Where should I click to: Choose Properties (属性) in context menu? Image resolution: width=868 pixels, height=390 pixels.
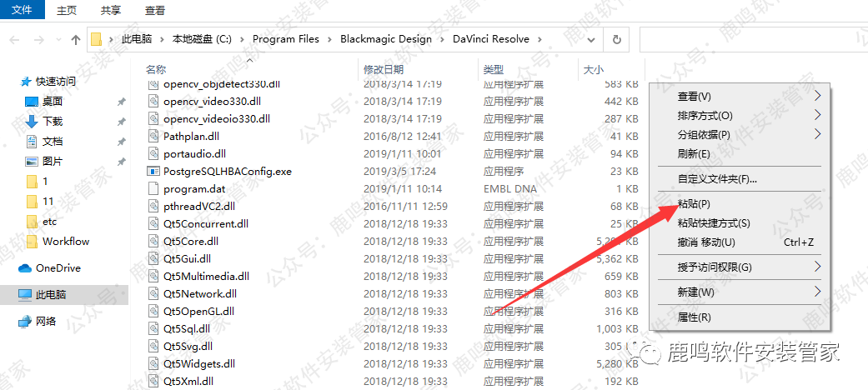click(x=694, y=317)
